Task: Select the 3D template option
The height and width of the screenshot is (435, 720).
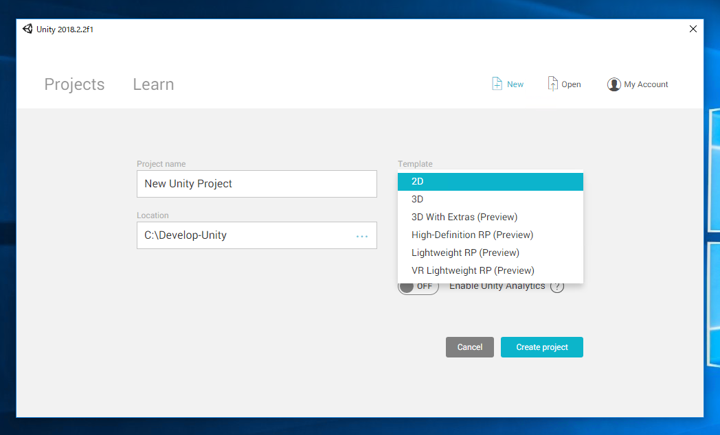Action: click(490, 199)
